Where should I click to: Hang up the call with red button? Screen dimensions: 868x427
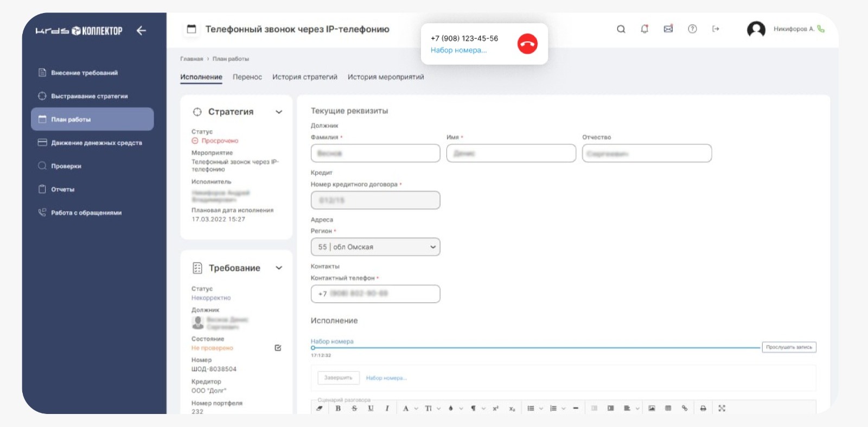click(527, 44)
